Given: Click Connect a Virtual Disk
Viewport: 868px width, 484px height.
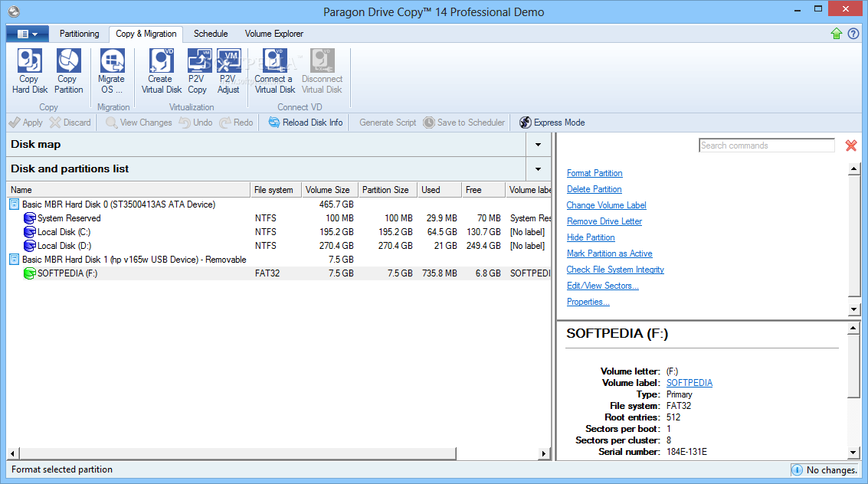Looking at the screenshot, I should pos(274,71).
